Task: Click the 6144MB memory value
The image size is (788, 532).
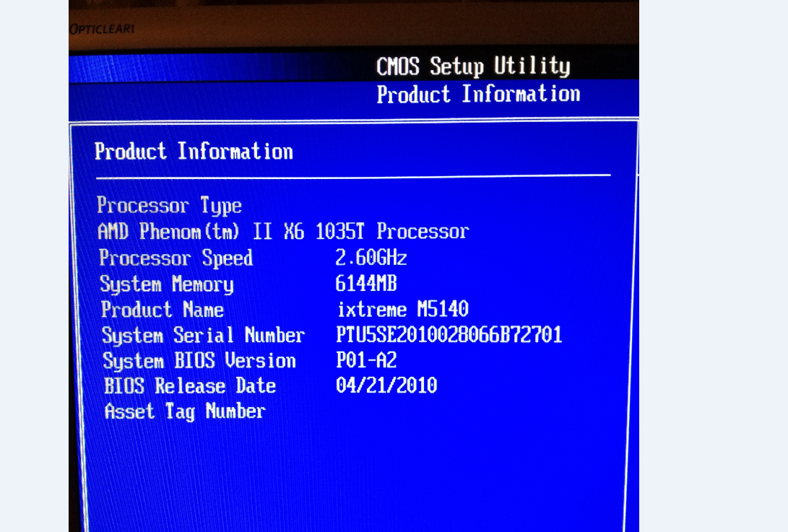Action: [x=366, y=284]
